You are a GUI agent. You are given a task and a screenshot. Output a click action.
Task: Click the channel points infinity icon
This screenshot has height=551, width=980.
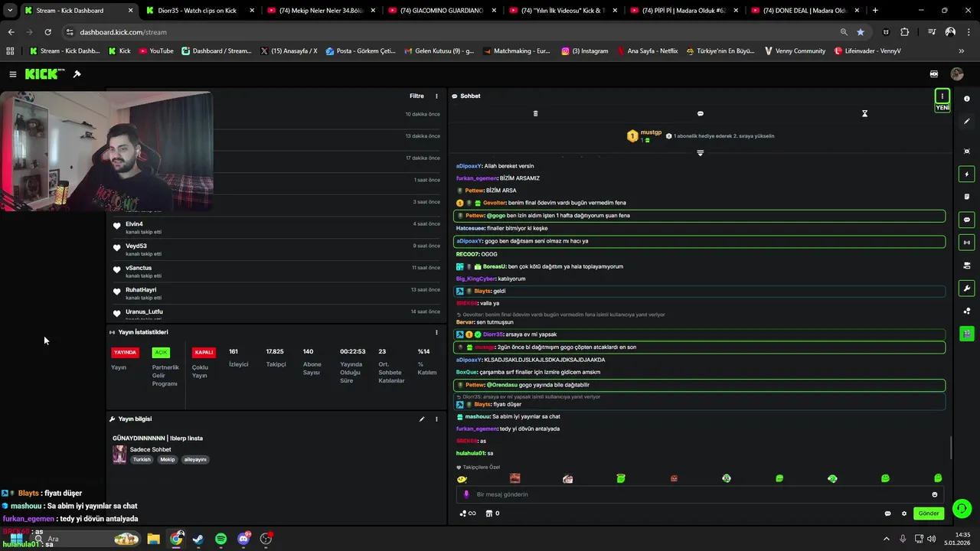(467, 514)
